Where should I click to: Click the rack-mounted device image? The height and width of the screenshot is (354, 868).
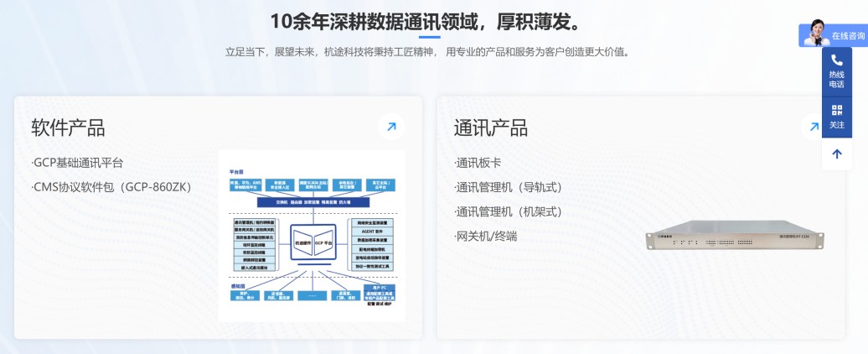[x=735, y=235]
